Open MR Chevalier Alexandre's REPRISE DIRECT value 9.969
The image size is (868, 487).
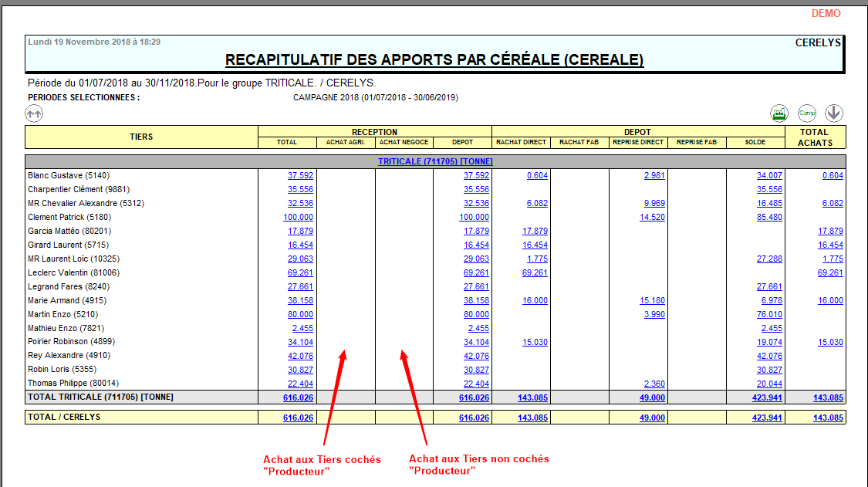(x=654, y=203)
